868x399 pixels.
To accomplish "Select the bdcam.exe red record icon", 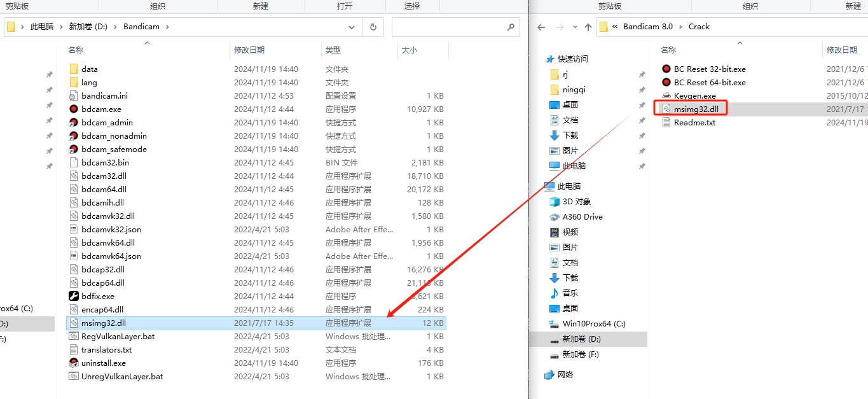I will pyautogui.click(x=73, y=109).
